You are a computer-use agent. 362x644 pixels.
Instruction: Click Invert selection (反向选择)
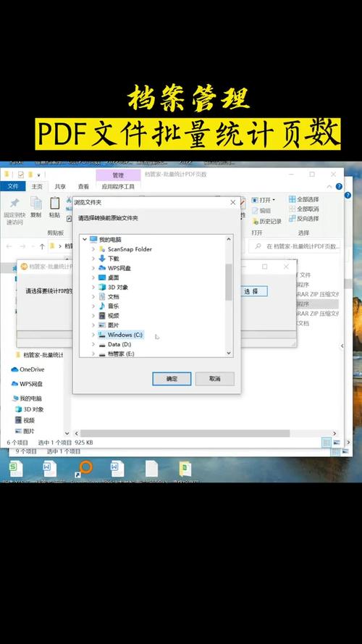click(304, 218)
